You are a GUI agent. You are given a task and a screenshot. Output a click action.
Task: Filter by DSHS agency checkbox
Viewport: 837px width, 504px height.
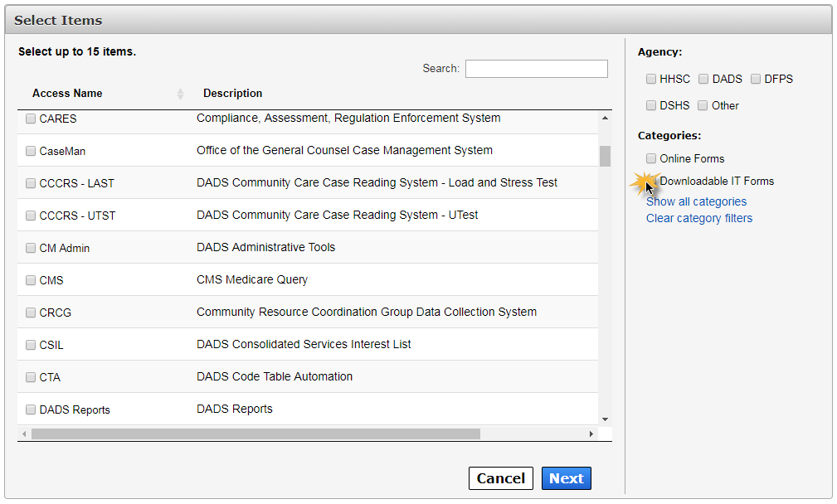[650, 105]
